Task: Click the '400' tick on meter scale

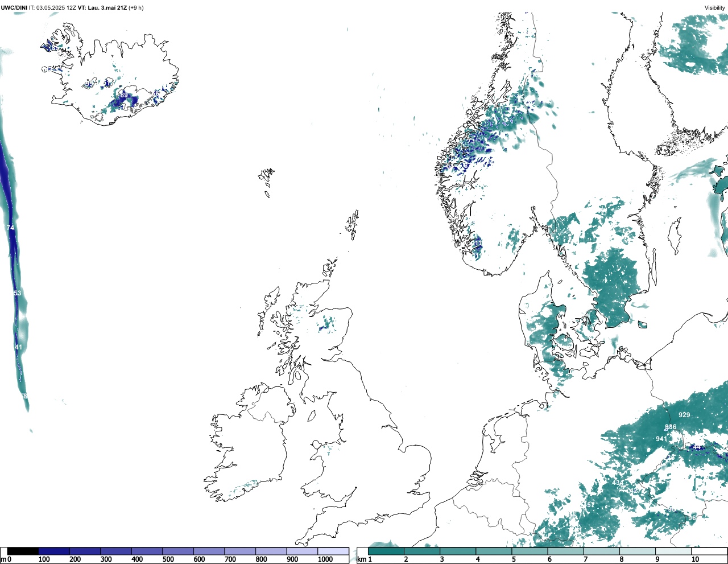Action: tap(137, 559)
